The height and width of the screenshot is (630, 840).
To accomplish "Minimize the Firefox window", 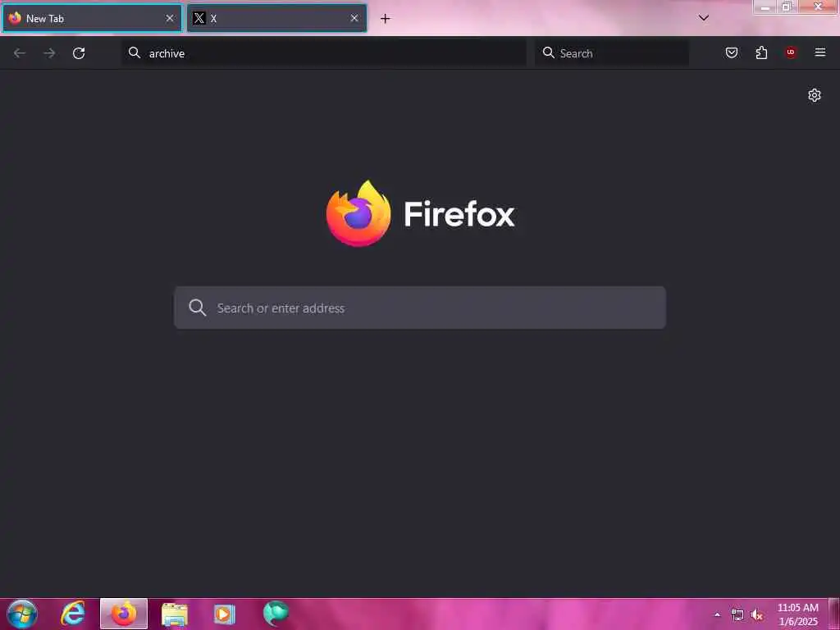I will pos(765,7).
